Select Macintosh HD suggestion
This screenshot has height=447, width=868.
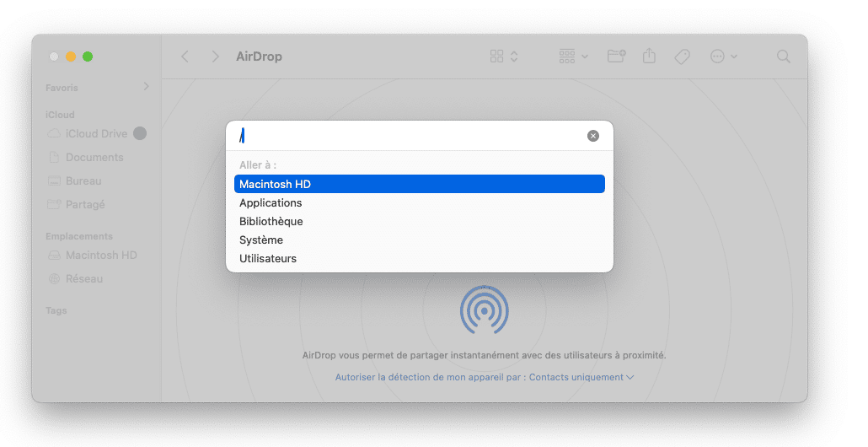[419, 184]
